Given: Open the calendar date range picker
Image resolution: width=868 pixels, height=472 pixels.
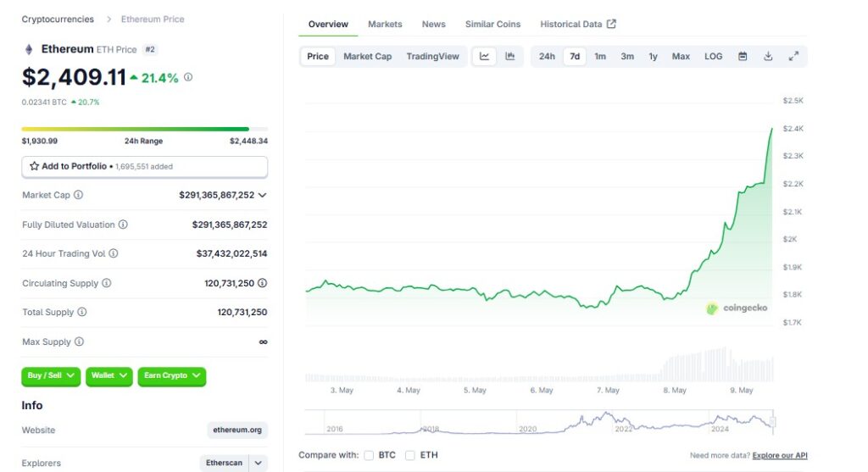Looking at the screenshot, I should click(x=743, y=57).
